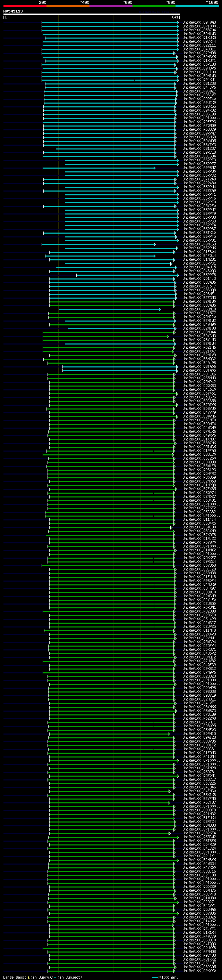Select label UniRef100_Q9LI00
222x980 pixels.
[199, 72]
